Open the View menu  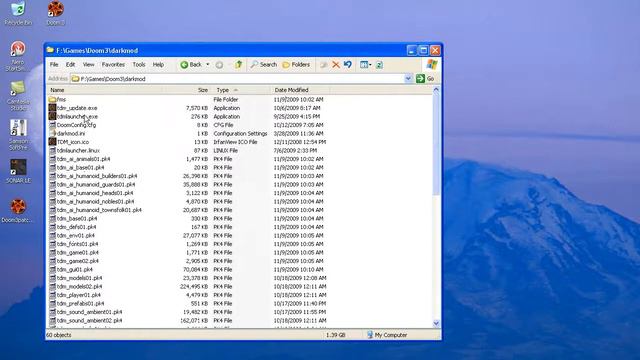coord(89,64)
